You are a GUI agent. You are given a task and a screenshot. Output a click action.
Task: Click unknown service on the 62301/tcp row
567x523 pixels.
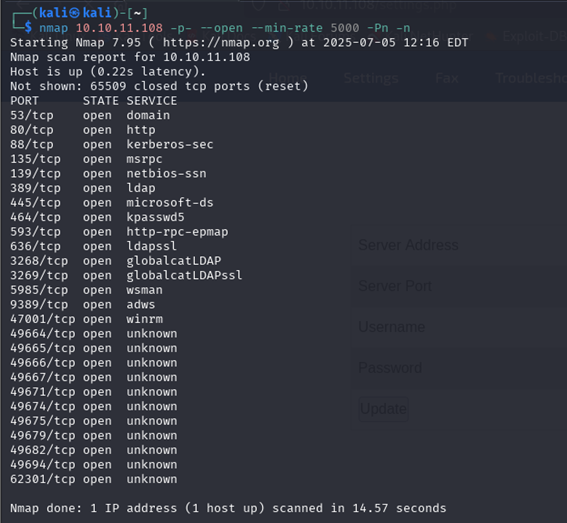click(152, 479)
